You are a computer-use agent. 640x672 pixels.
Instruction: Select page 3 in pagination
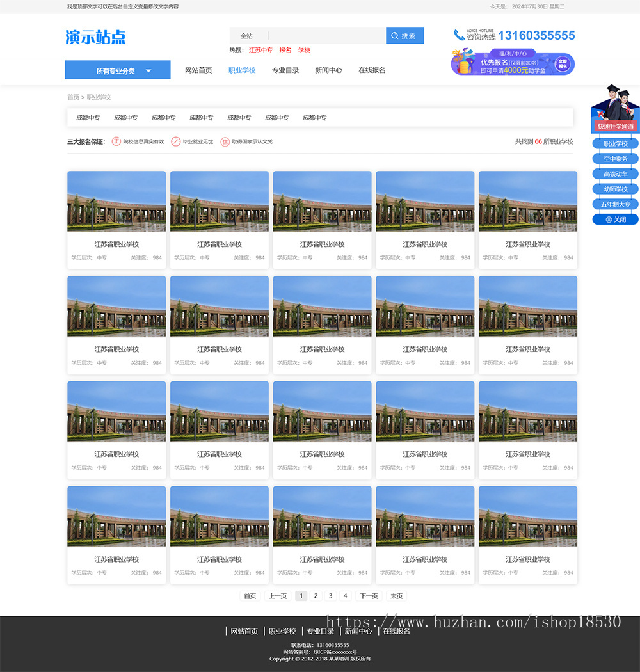point(330,596)
